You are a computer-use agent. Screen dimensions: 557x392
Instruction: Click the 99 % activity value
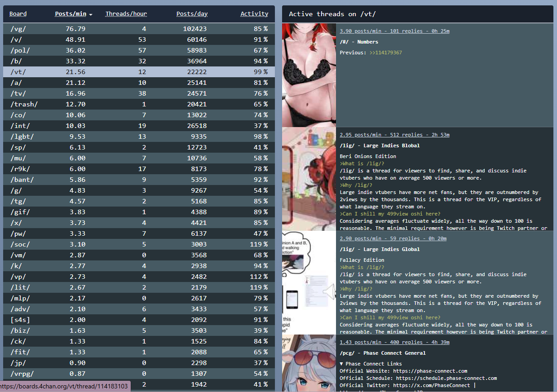click(x=261, y=72)
